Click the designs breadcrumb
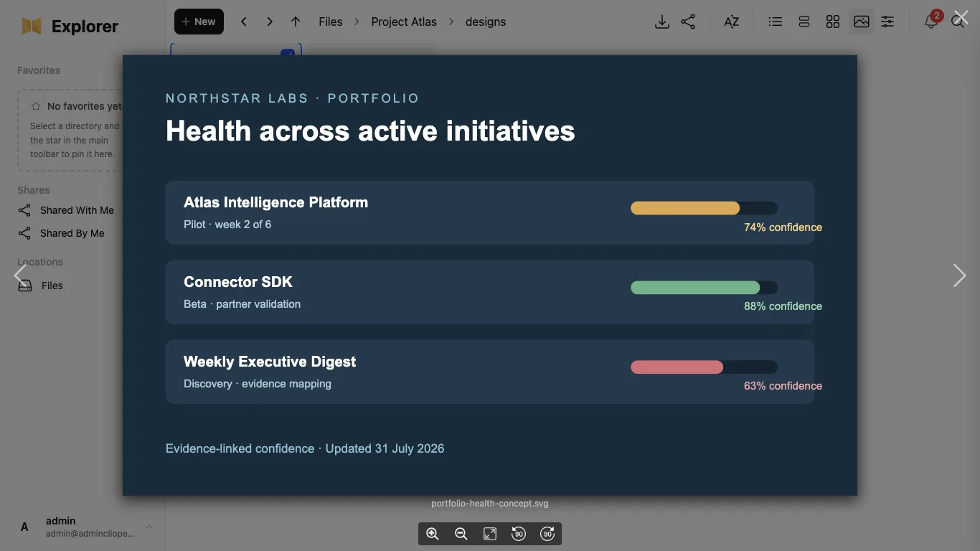This screenshot has width=980, height=551. coord(486,22)
